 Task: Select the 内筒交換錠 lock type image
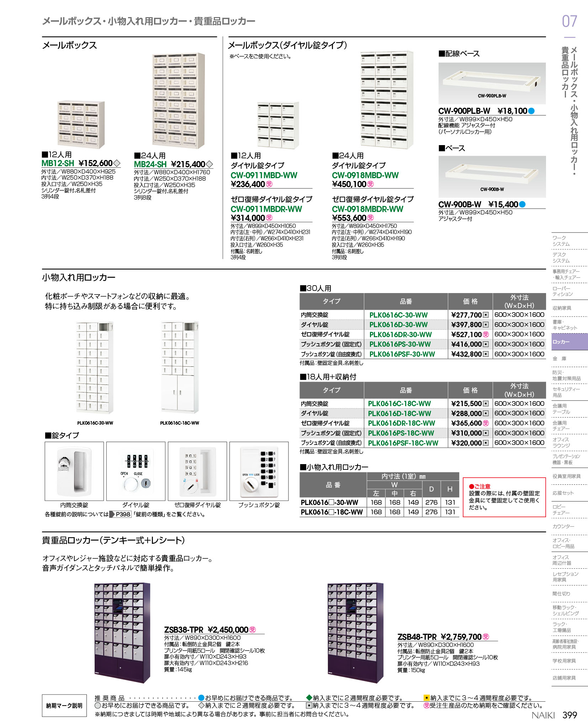pyautogui.click(x=74, y=471)
